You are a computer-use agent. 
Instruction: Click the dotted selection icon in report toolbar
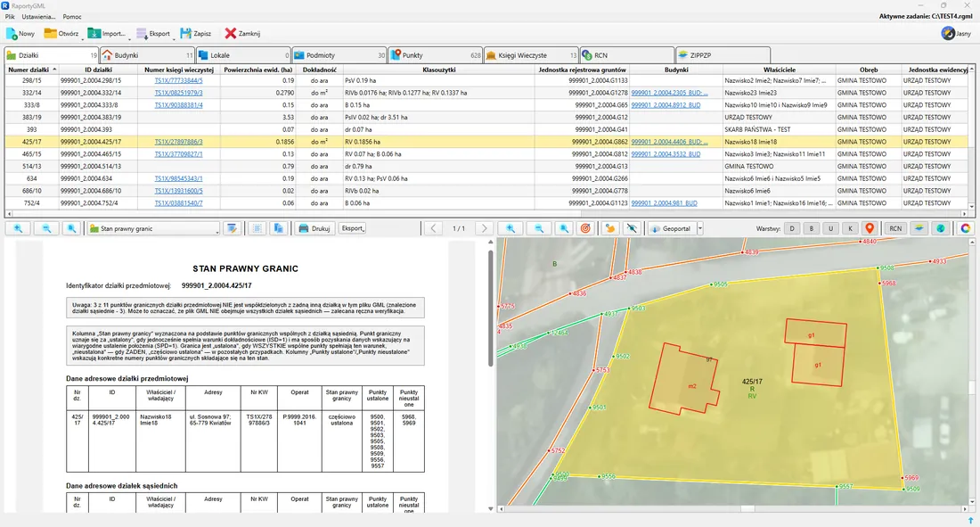[x=257, y=228]
